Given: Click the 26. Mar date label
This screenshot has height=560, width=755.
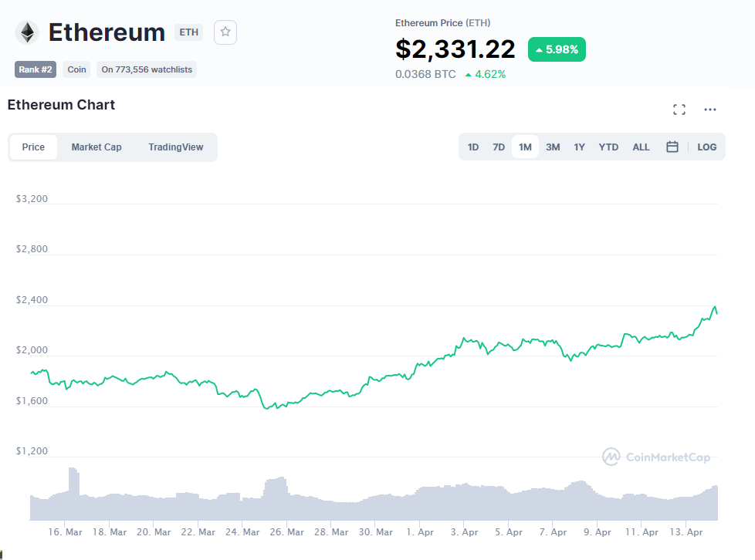Looking at the screenshot, I should [x=286, y=532].
